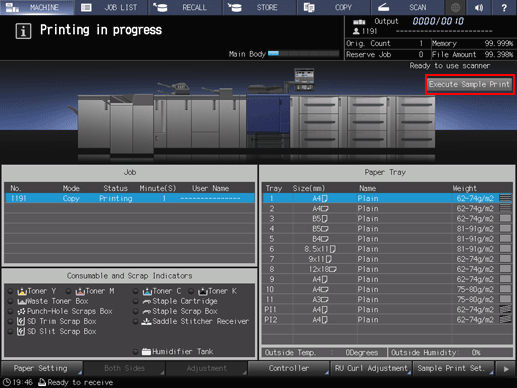Viewport: 517px width, 388px height.
Task: Click the information icon beside Printing in progress
Action: click(x=23, y=31)
